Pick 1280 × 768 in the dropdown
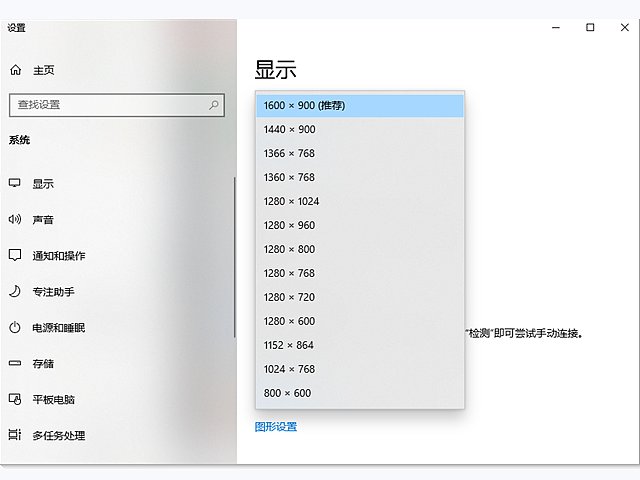 pos(360,273)
